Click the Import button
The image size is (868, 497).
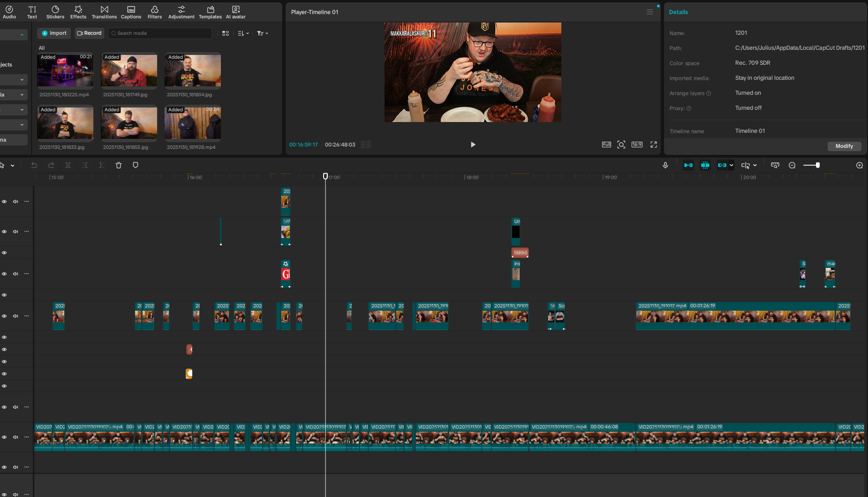pyautogui.click(x=54, y=33)
